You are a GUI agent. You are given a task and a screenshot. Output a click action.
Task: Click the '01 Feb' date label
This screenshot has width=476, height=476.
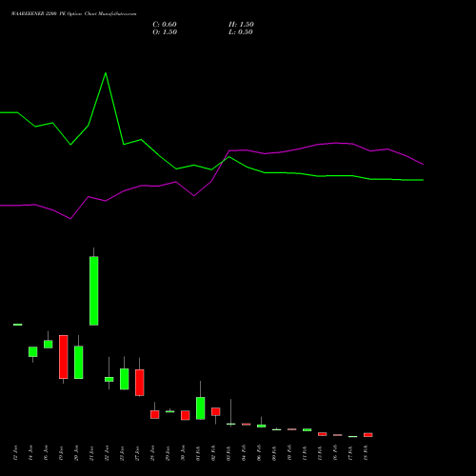[199, 453]
